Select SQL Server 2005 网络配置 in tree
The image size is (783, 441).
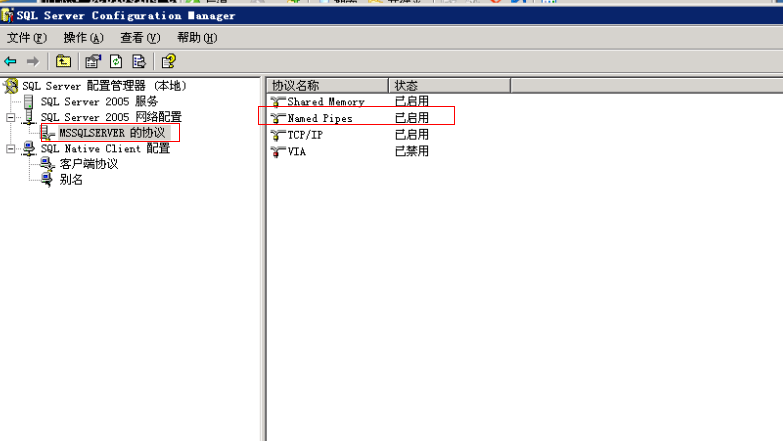[111, 117]
